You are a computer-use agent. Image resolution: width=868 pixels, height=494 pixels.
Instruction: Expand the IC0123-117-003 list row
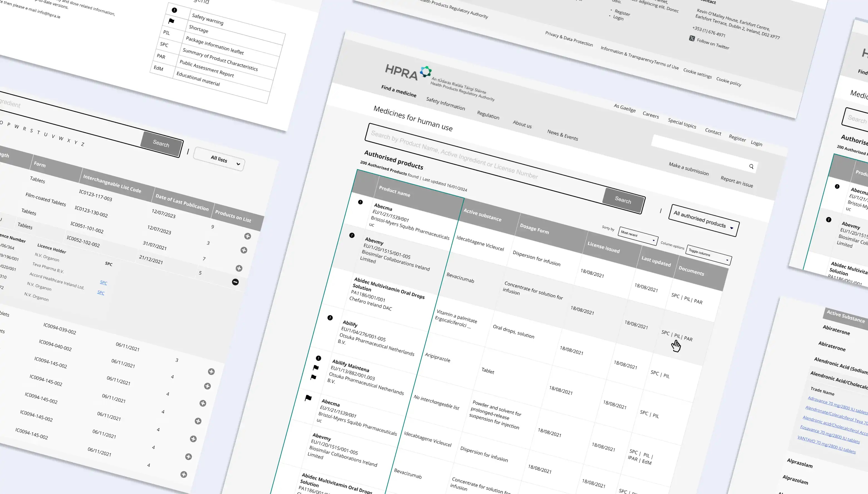(x=247, y=236)
